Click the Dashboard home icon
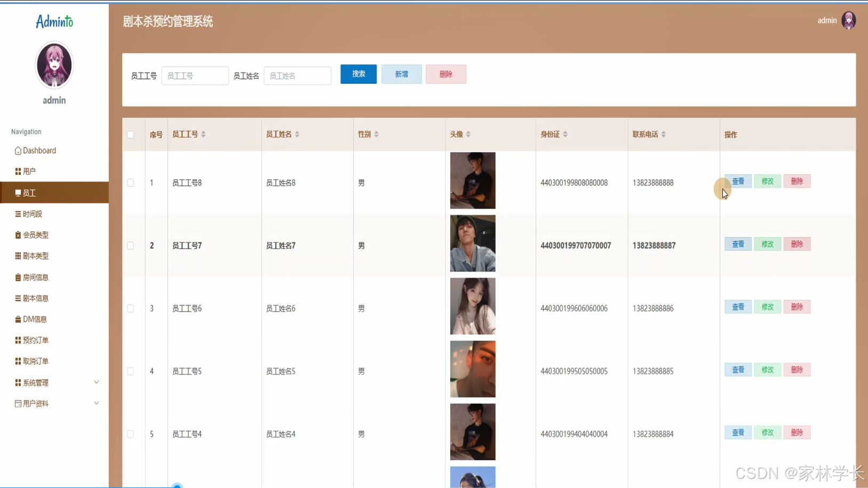This screenshot has height=488, width=868. (x=18, y=150)
